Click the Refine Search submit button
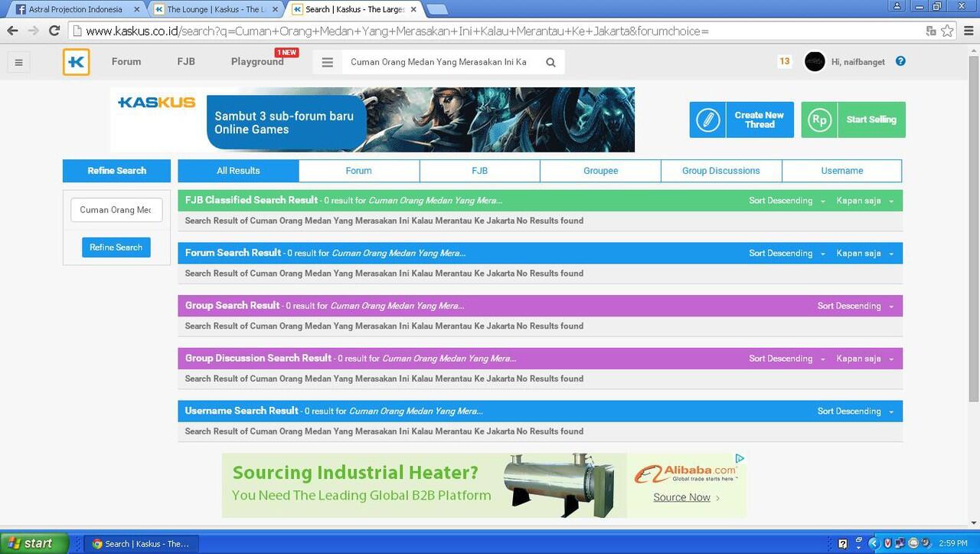980x554 pixels. (x=116, y=247)
